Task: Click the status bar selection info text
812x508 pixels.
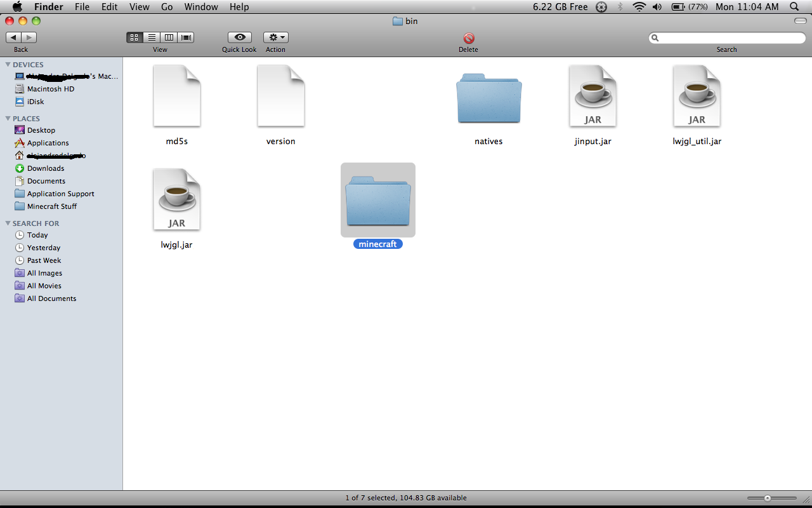Action: (x=406, y=498)
